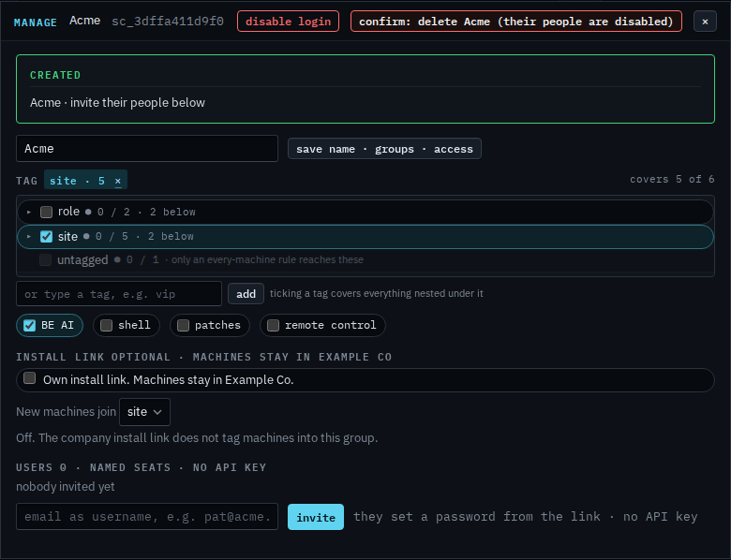
Task: Focus the 'or type a tag' field
Action: tap(119, 294)
